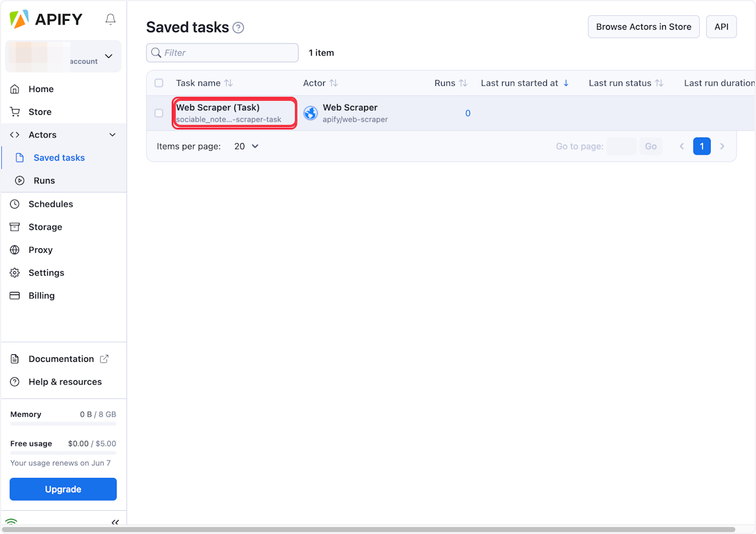Check the Web Scraper (Task) row checkbox
This screenshot has height=534, width=756.
click(x=159, y=113)
